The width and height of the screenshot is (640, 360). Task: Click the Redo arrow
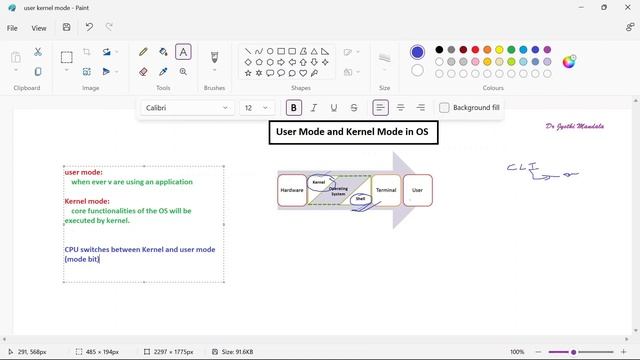click(109, 27)
